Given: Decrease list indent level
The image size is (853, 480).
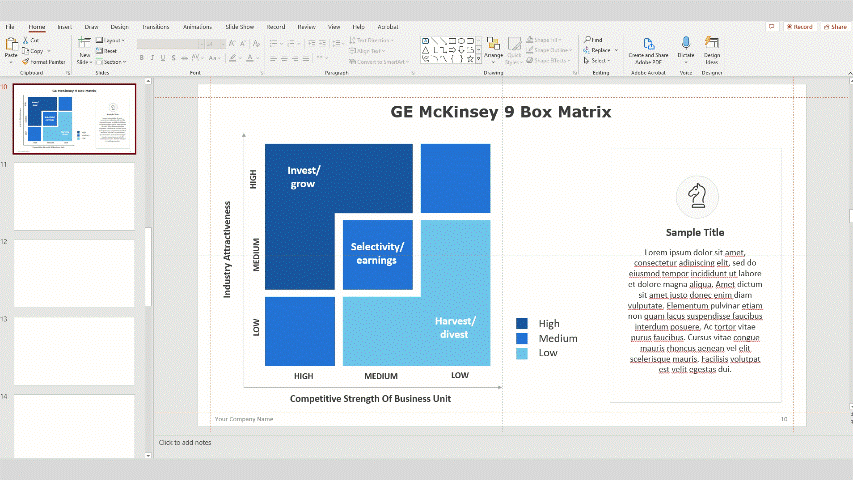Looking at the screenshot, I should 312,44.
